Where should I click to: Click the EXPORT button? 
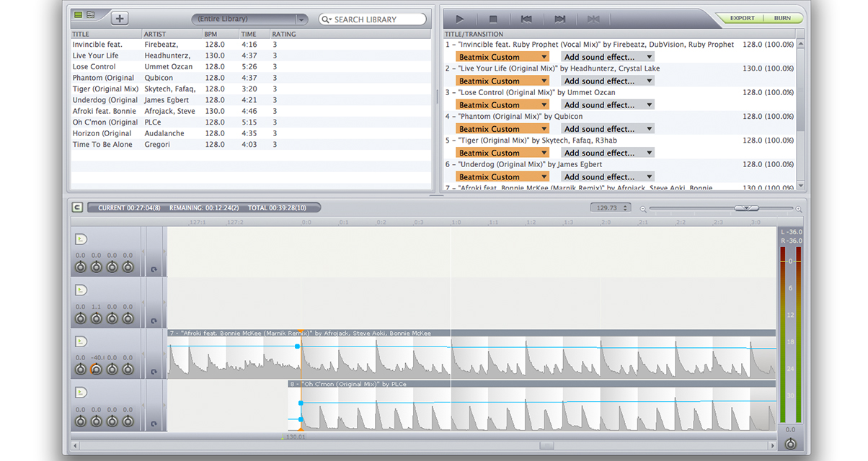[742, 18]
